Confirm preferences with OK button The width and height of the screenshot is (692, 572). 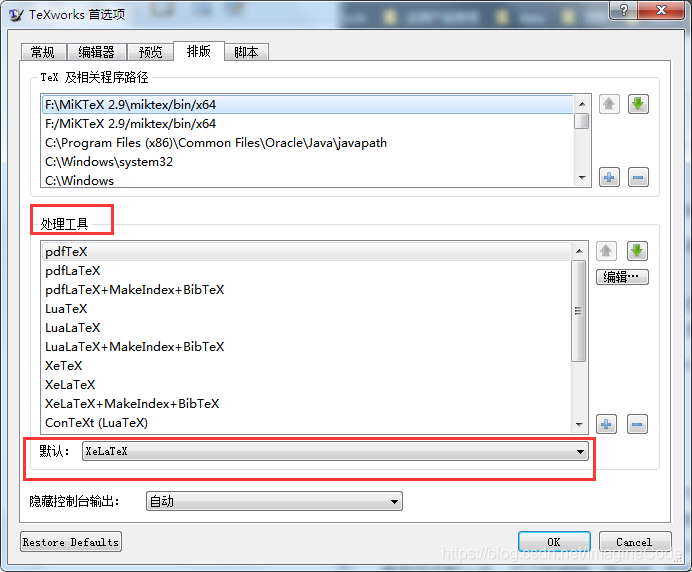click(554, 542)
